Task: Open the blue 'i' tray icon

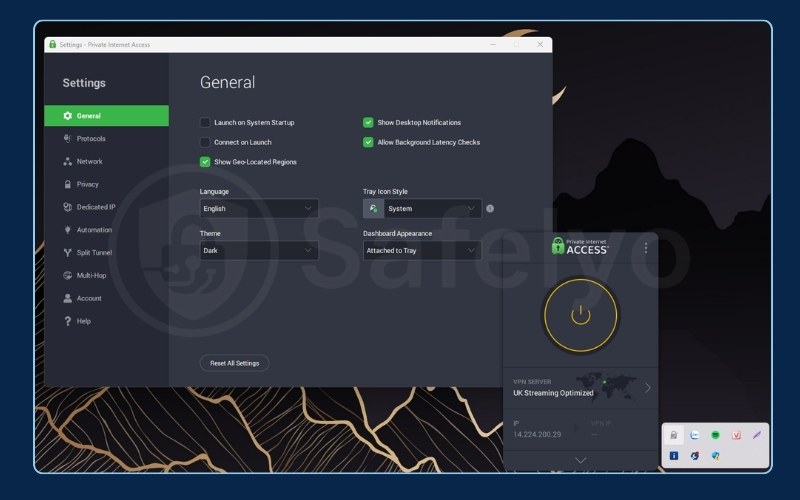Action: 674,456
